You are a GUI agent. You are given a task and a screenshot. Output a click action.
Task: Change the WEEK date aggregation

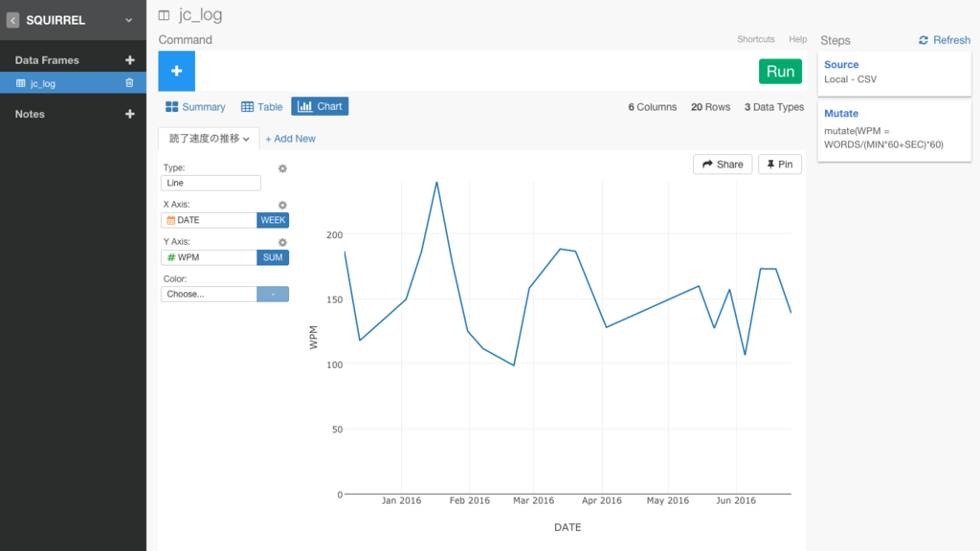point(273,220)
